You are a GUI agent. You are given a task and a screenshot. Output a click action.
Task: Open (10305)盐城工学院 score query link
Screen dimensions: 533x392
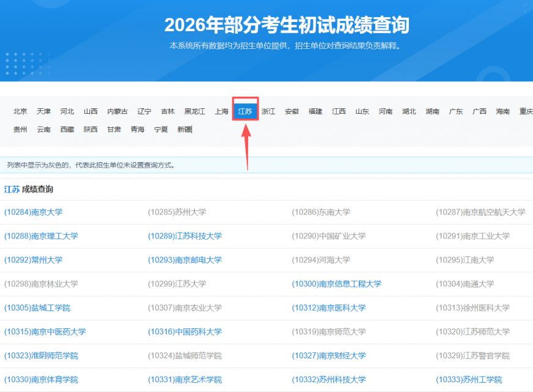pyautogui.click(x=37, y=308)
